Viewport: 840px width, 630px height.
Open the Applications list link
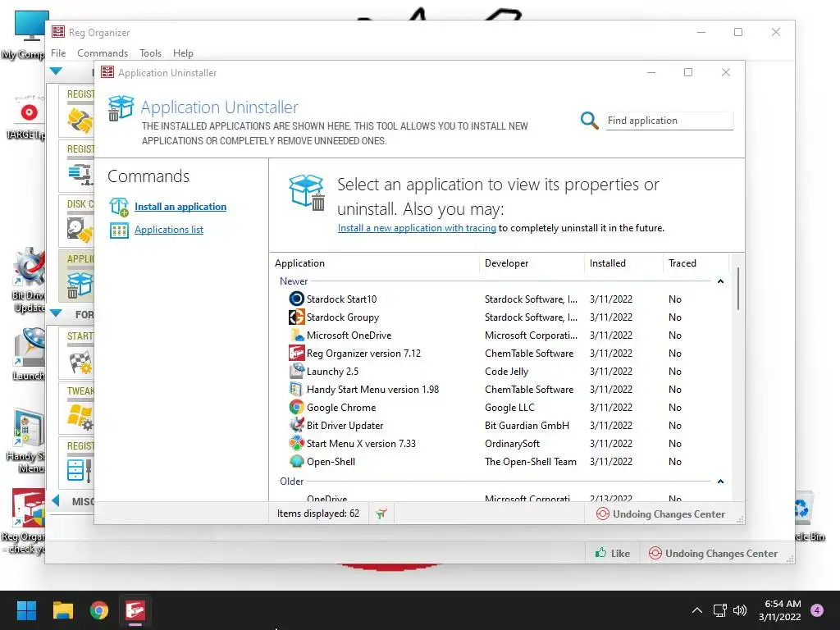[x=169, y=230]
